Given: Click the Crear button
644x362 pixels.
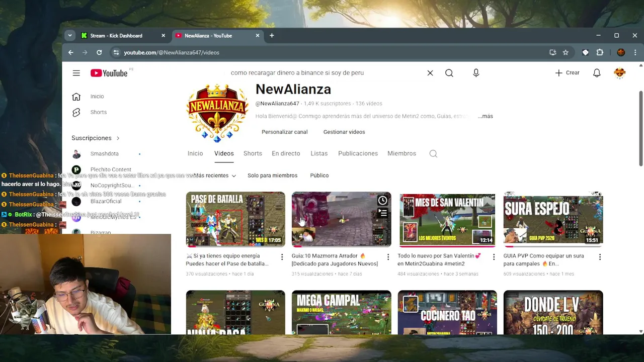Looking at the screenshot, I should (x=568, y=73).
